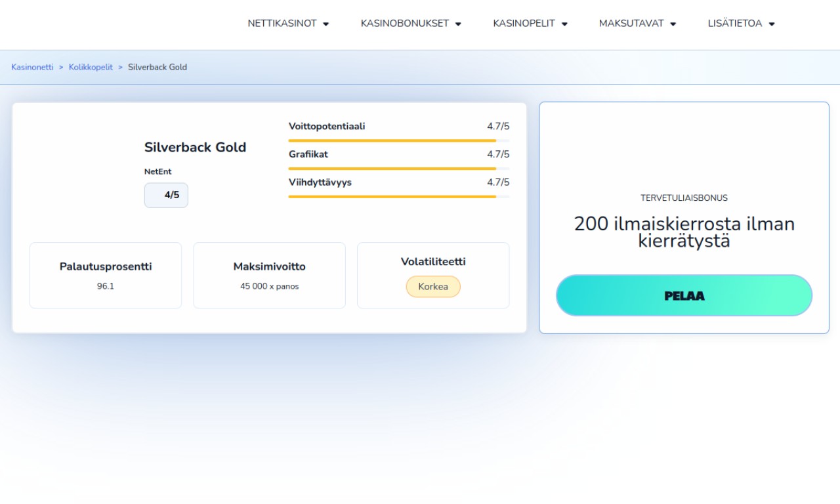The width and height of the screenshot is (840, 504).
Task: Click the Korkea volatility badge
Action: (x=433, y=287)
